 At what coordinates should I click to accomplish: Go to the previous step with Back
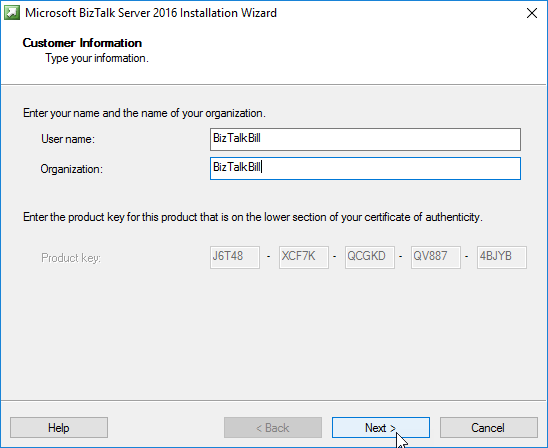pyautogui.click(x=273, y=427)
